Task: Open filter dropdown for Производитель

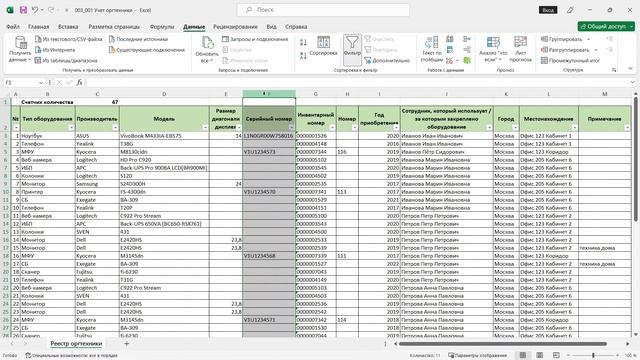Action: (x=115, y=128)
